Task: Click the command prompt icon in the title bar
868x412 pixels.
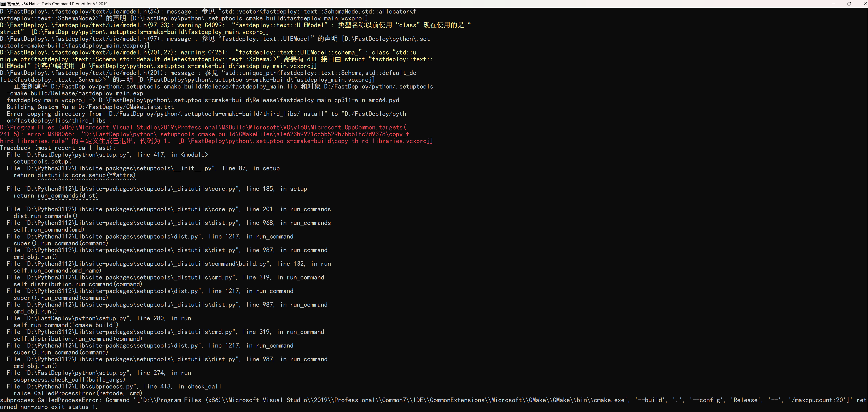Action: click(3, 4)
